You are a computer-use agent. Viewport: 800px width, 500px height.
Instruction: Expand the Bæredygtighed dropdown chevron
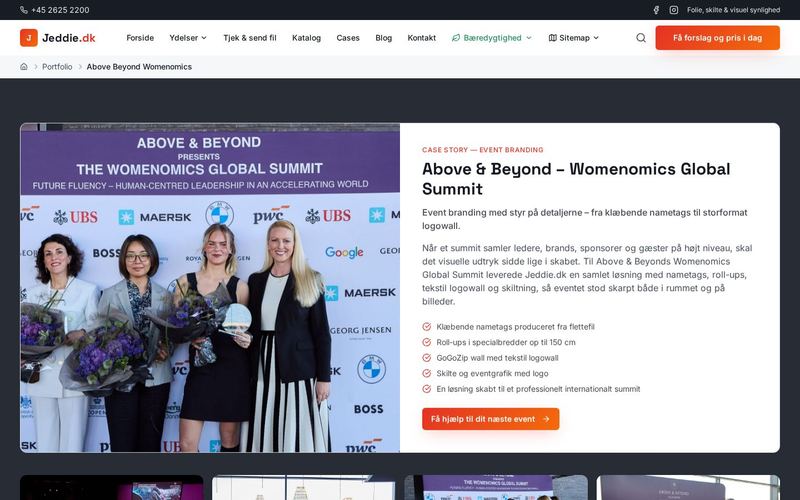529,38
